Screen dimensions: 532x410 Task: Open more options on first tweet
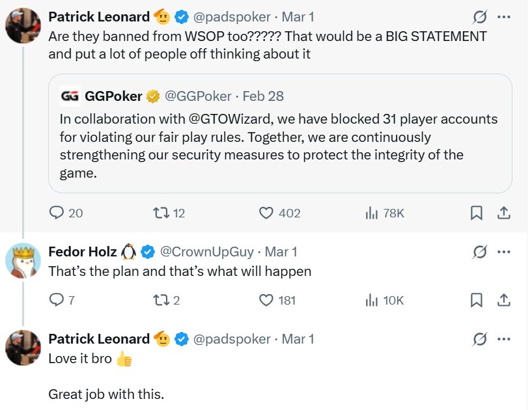[503, 16]
